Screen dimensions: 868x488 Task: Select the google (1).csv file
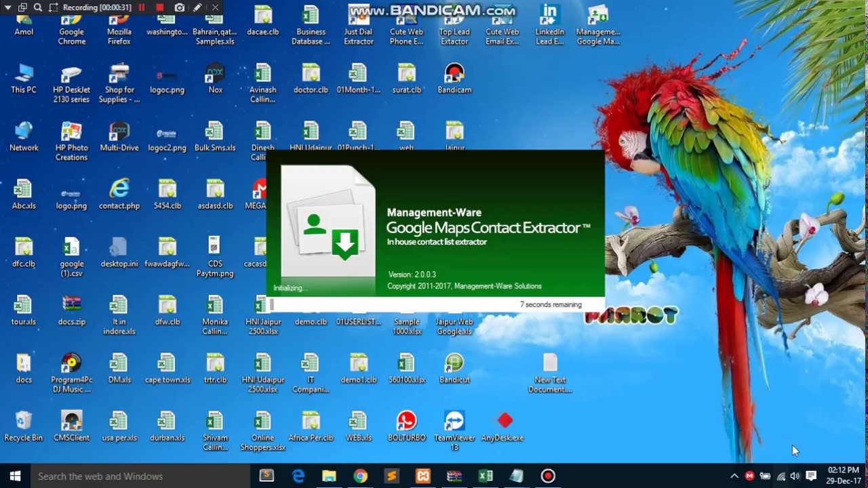click(71, 258)
